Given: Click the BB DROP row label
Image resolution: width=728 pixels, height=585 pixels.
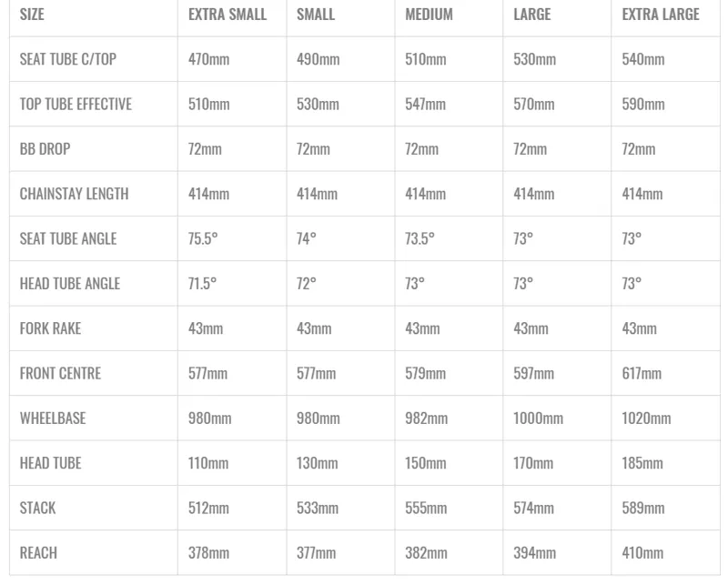Looking at the screenshot, I should tap(45, 149).
